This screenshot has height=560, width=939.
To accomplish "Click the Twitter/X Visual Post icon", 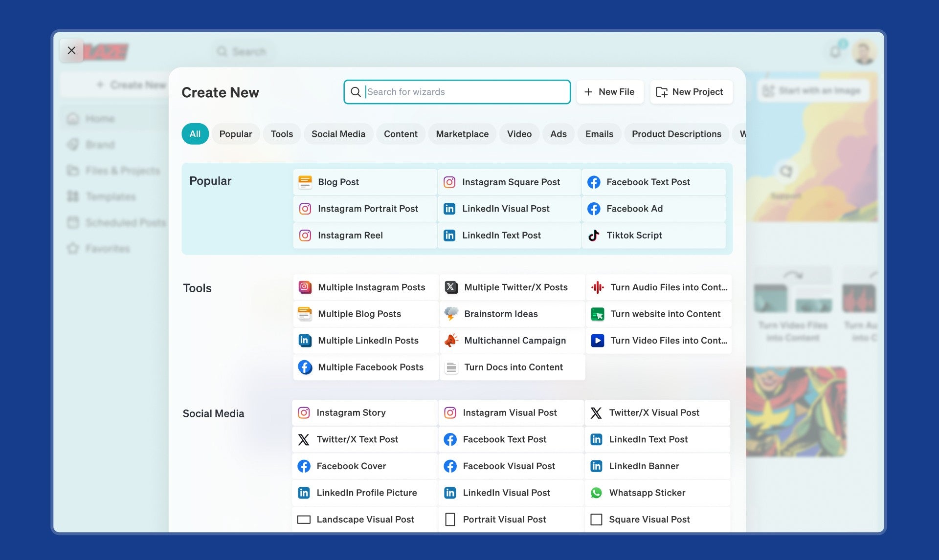I will (596, 413).
